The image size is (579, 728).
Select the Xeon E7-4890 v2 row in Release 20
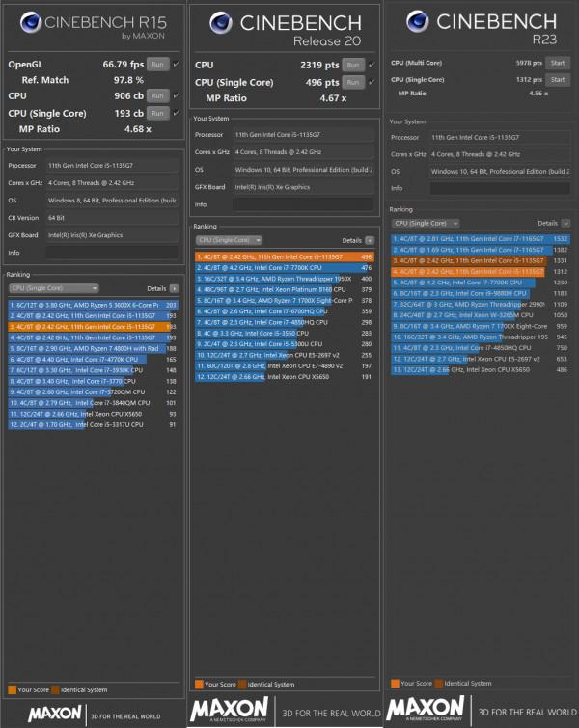pyautogui.click(x=285, y=365)
